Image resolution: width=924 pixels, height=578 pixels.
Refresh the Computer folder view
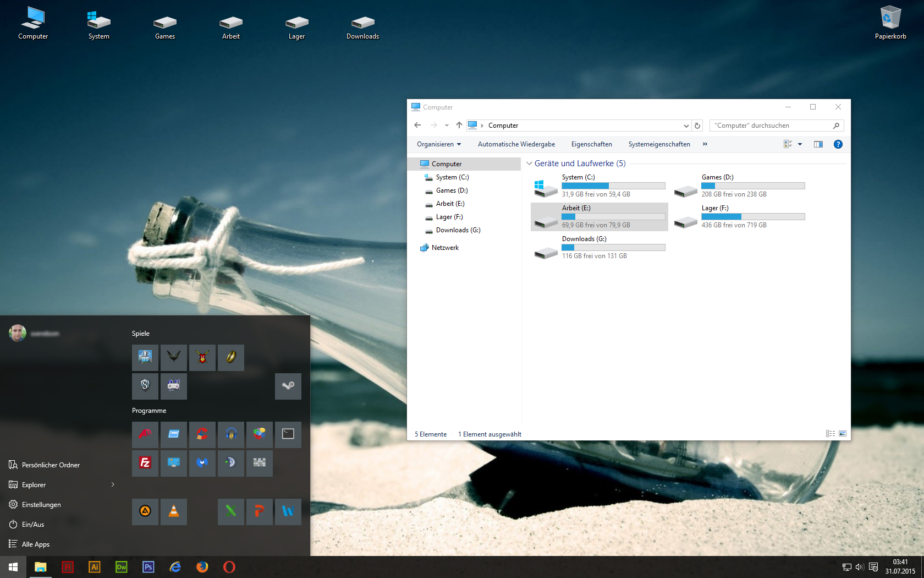coord(697,126)
